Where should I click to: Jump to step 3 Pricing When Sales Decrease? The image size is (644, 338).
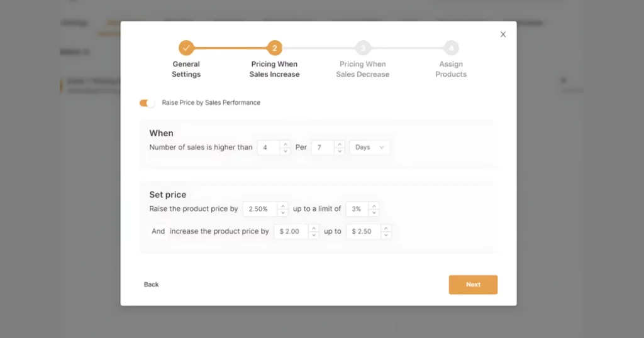pyautogui.click(x=363, y=48)
